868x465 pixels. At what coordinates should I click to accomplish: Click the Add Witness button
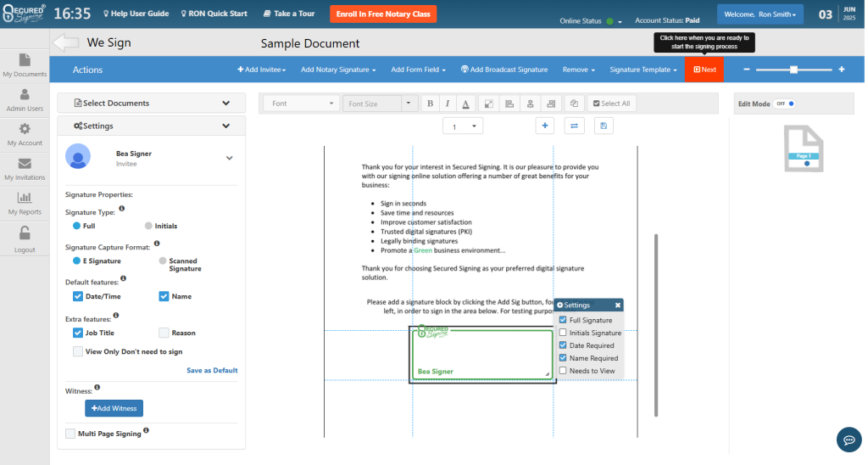pyautogui.click(x=114, y=409)
